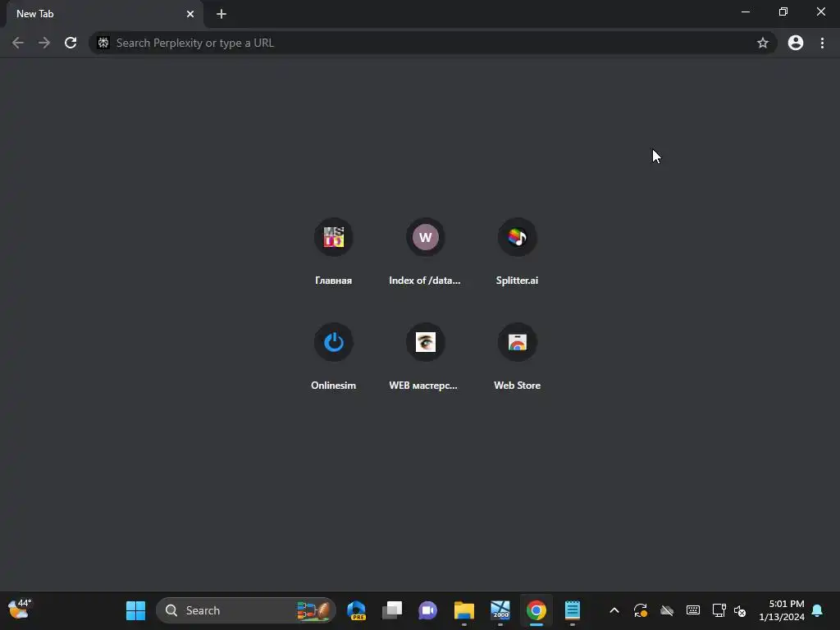Open the 2000 app icon on taskbar
This screenshot has height=630, width=840.
tap(500, 610)
